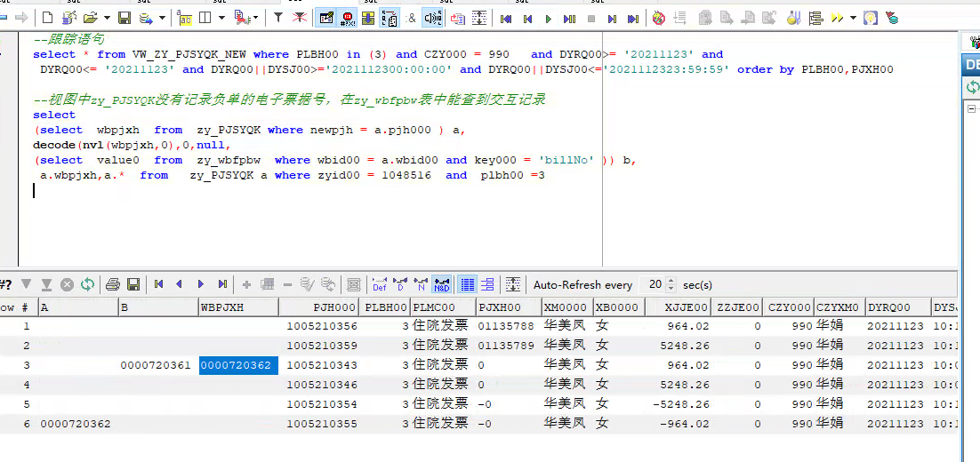Viewport: 980px width, 462px height.
Task: Expand the compare files dropdown arrow
Action: [255, 18]
